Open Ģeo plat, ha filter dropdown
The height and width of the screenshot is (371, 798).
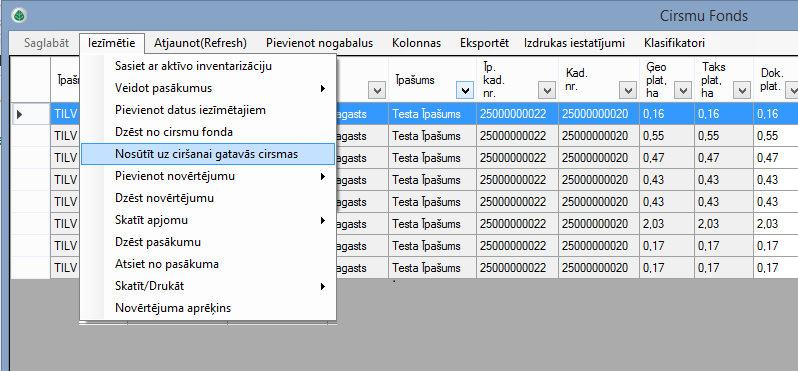pyautogui.click(x=682, y=91)
